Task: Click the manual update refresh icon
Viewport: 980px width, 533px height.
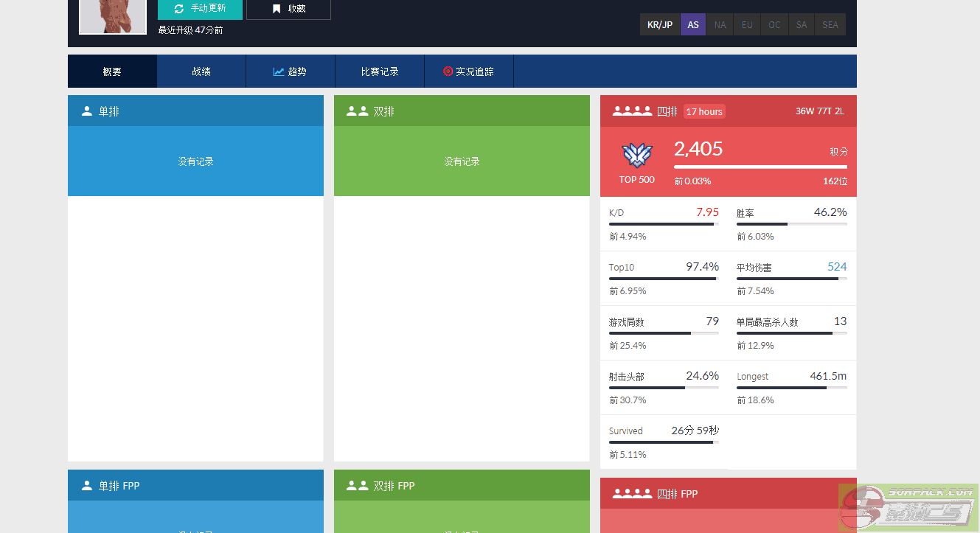Action: [x=179, y=9]
